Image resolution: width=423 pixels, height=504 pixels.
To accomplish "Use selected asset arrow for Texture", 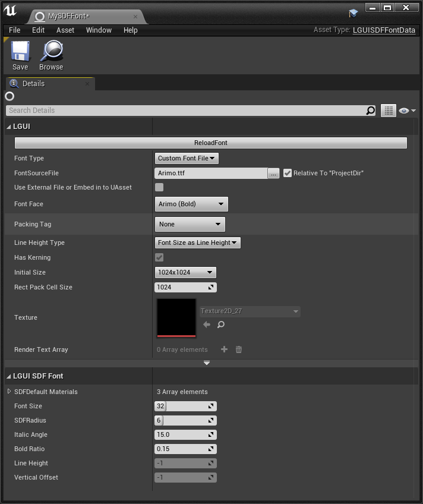I will click(207, 325).
